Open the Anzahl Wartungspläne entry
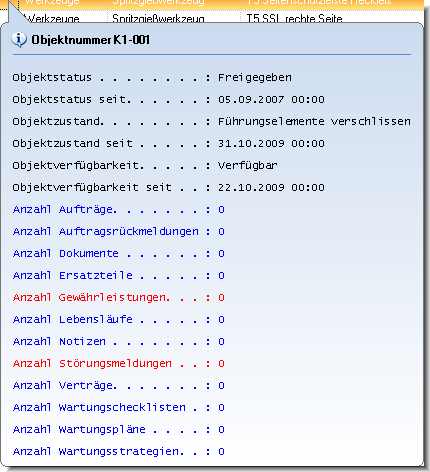430x472 pixels. [119, 430]
